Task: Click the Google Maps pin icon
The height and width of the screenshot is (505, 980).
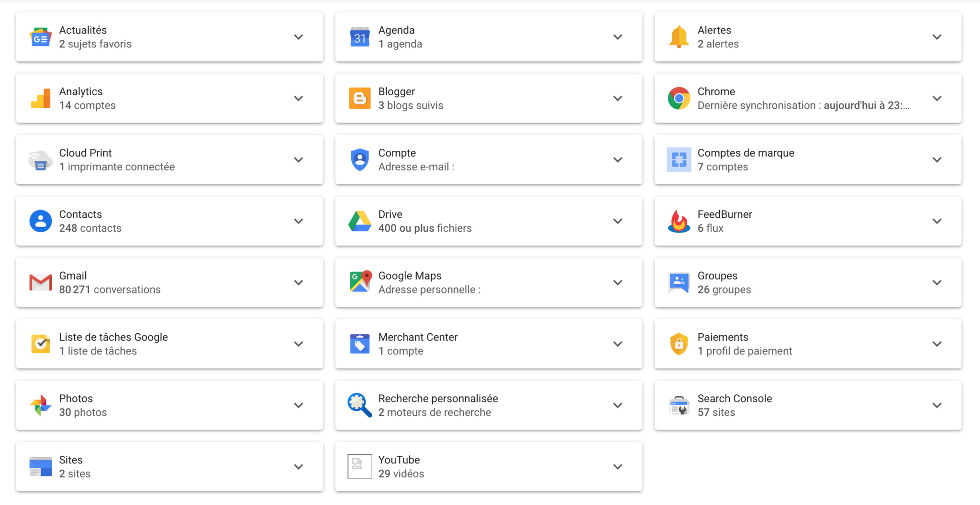Action: 359,281
